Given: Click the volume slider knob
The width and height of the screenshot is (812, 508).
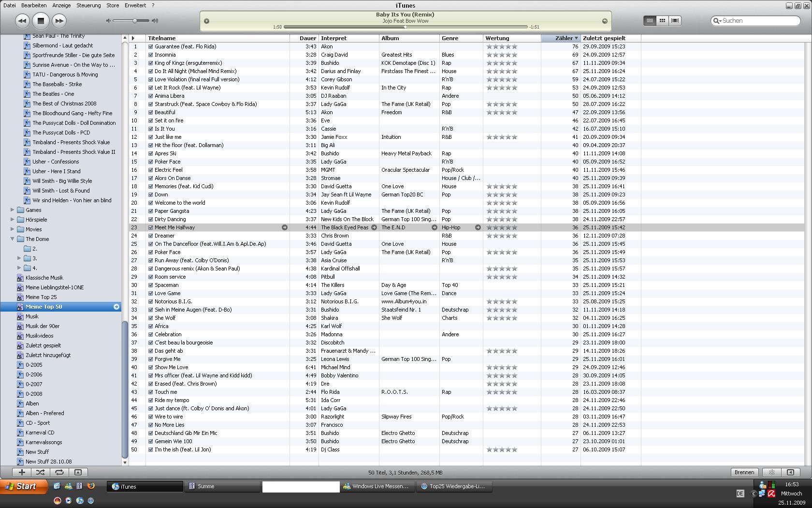Looking at the screenshot, I should [x=135, y=21].
